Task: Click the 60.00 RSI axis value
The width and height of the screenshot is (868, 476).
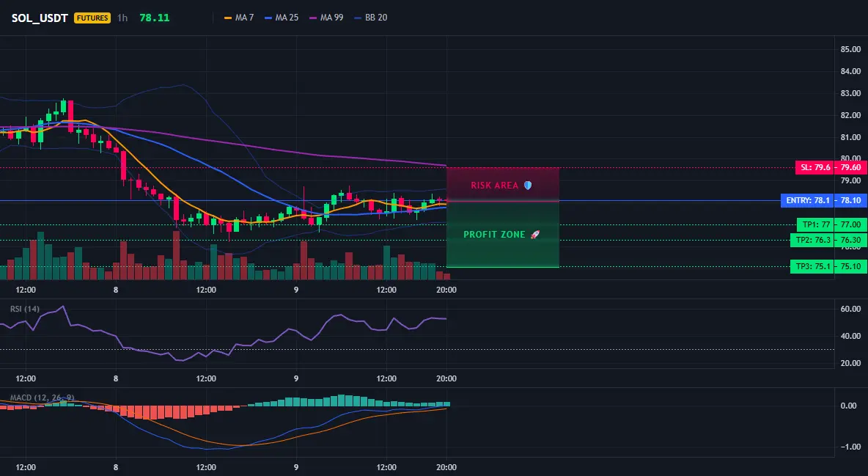Action: tap(851, 309)
